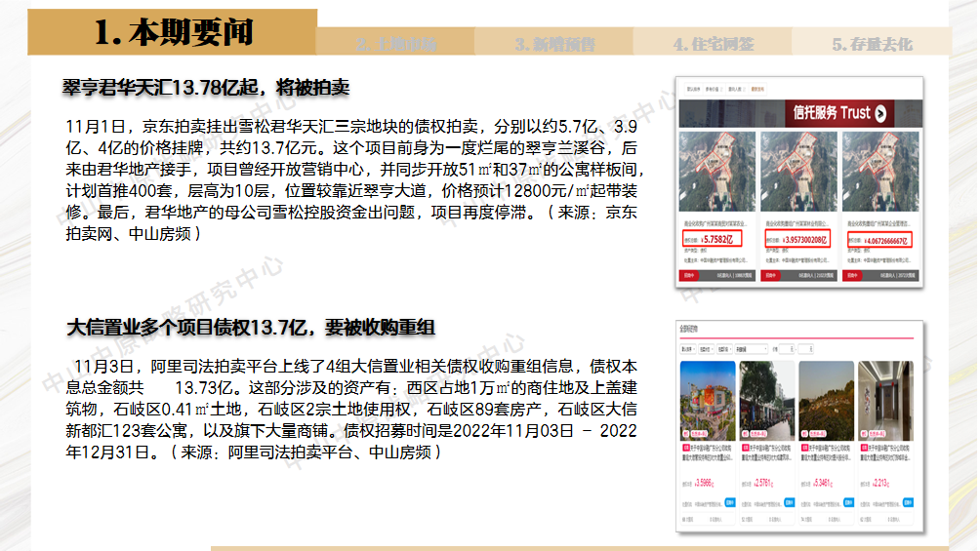
Task: Click red label icon before 5.3461 listing title
Action: click(x=805, y=448)
